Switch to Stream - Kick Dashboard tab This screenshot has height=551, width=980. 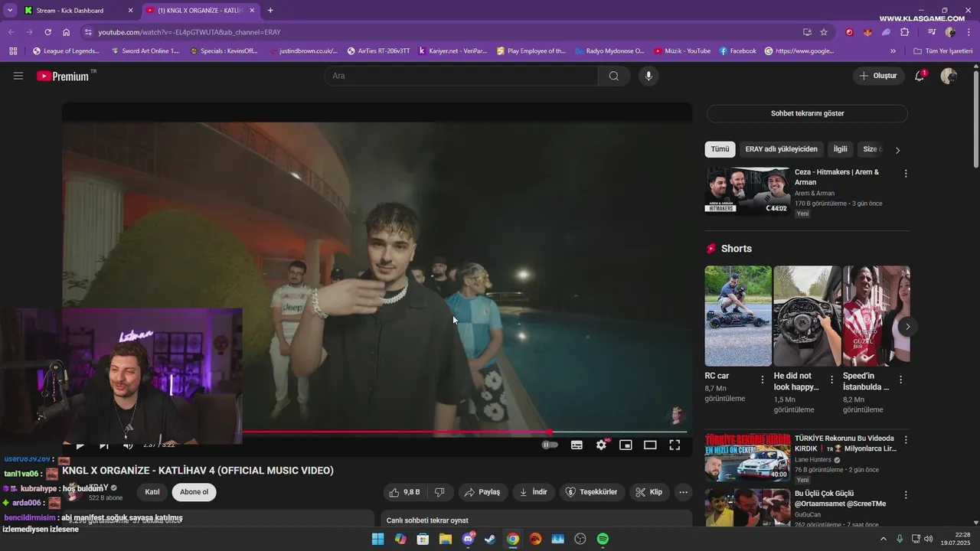[74, 11]
